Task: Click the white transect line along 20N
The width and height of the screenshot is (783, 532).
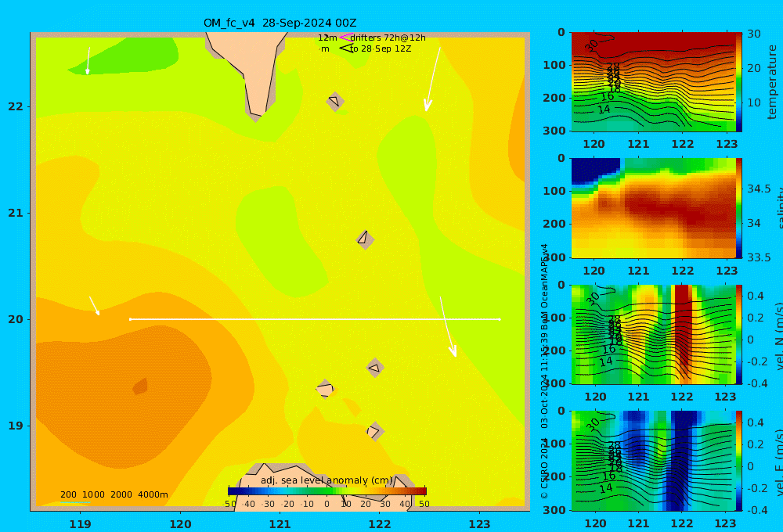Action: click(315, 319)
